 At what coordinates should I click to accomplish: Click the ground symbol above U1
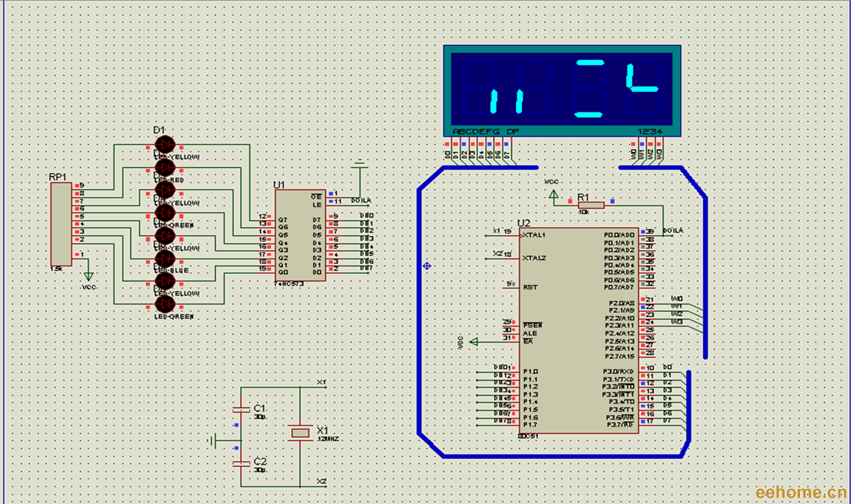pyautogui.click(x=360, y=165)
